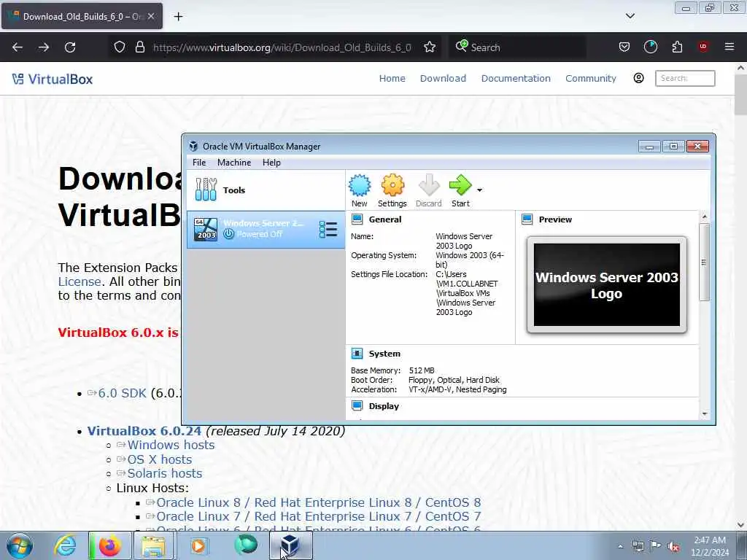This screenshot has width=747, height=560.
Task: Open the VM item details menu icon
Action: [x=328, y=230]
